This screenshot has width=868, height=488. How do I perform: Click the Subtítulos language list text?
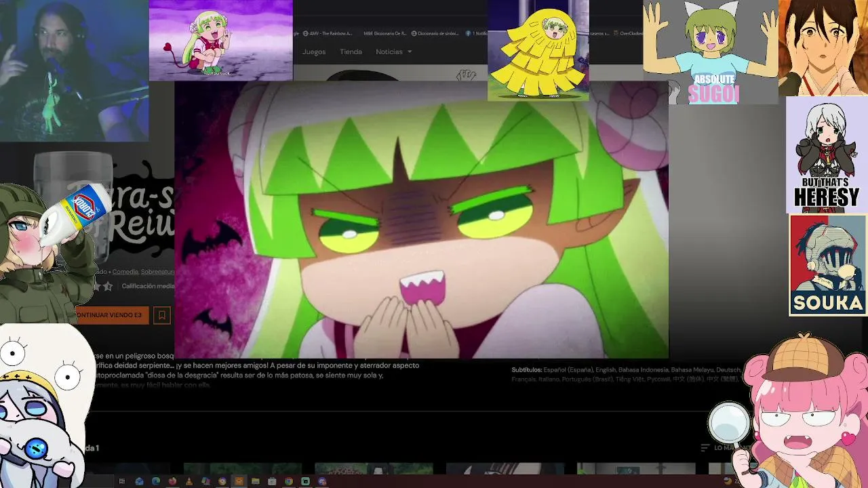click(627, 374)
